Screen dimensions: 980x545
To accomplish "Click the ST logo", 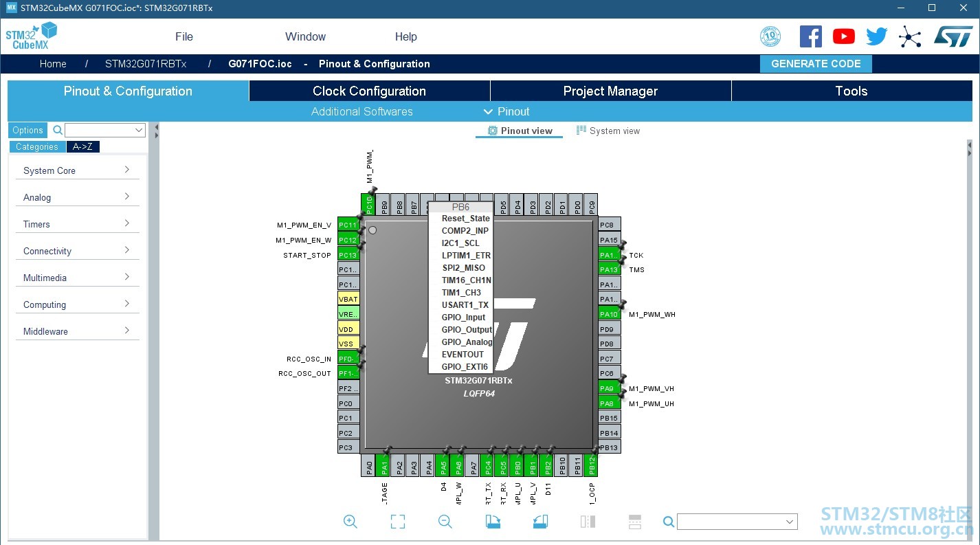I will (x=953, y=36).
